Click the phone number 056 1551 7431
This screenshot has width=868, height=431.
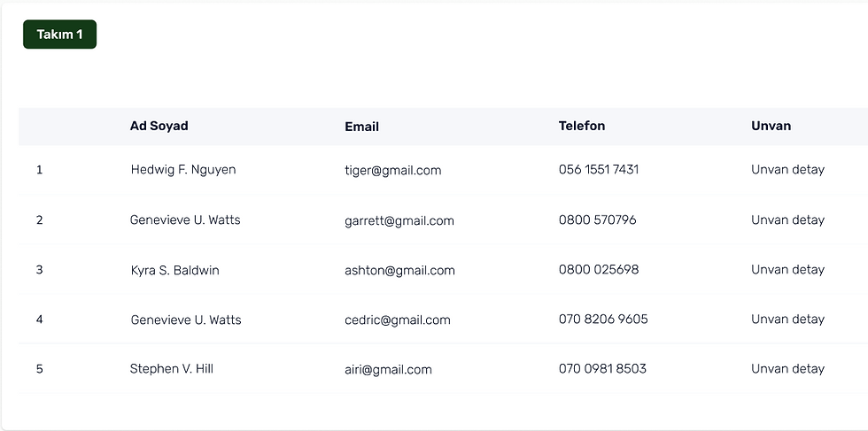click(x=599, y=169)
